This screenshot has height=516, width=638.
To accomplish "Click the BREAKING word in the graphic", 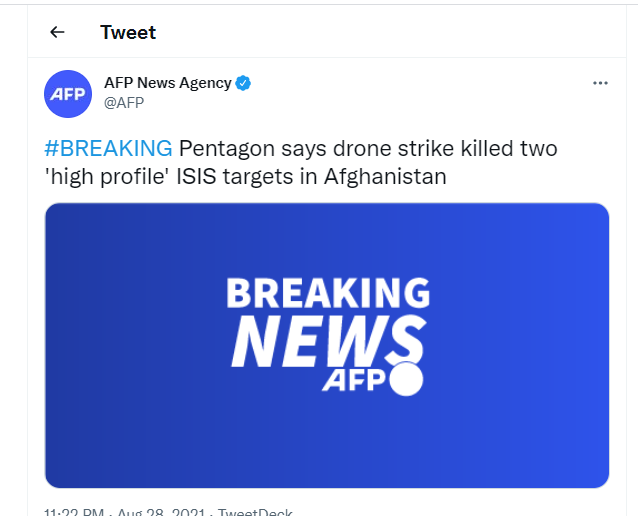I will pyautogui.click(x=328, y=293).
